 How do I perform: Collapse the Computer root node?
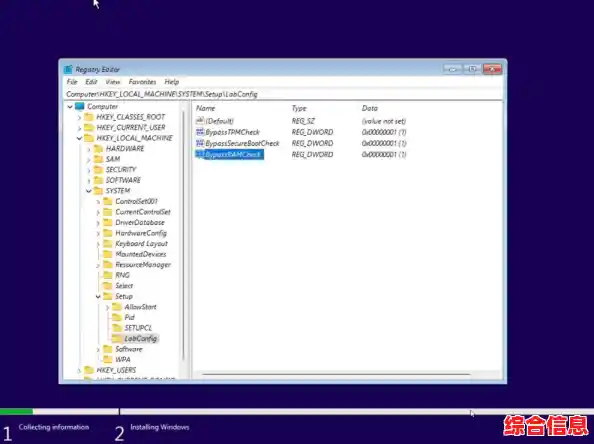click(70, 107)
